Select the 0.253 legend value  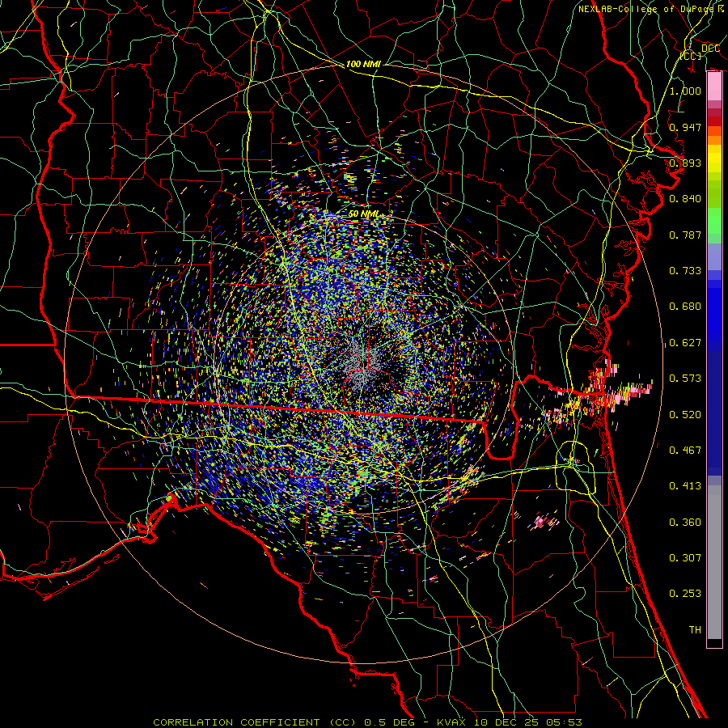(685, 594)
